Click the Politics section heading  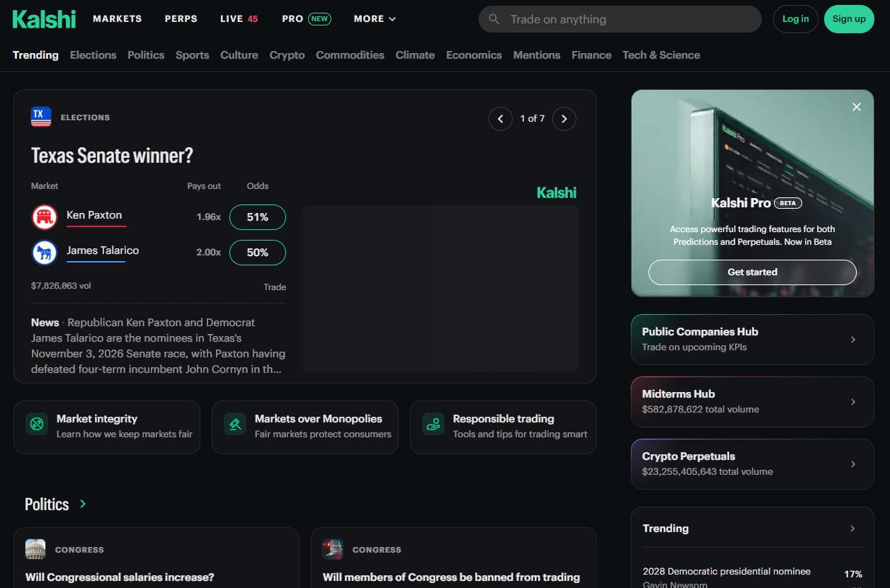coord(47,504)
